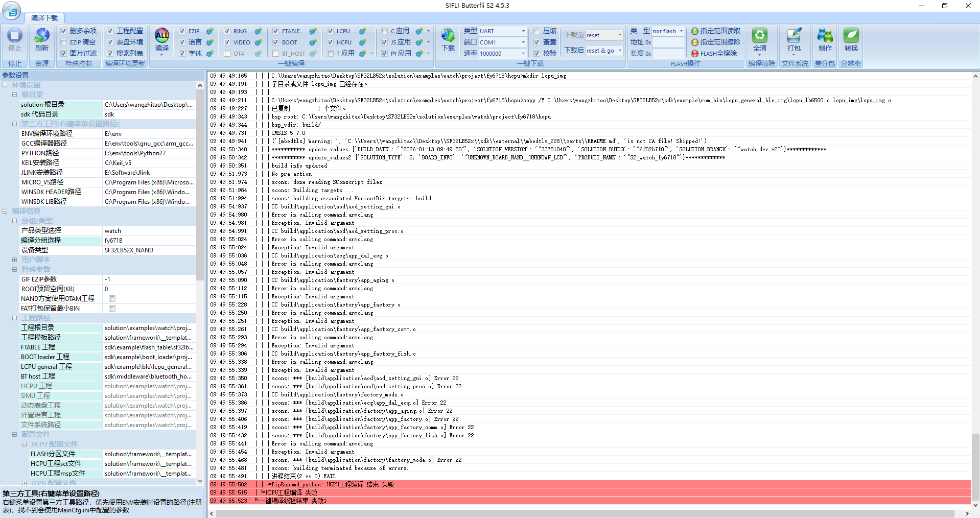Click the 转换 resolution convert icon
The image size is (980, 518).
tap(851, 36)
